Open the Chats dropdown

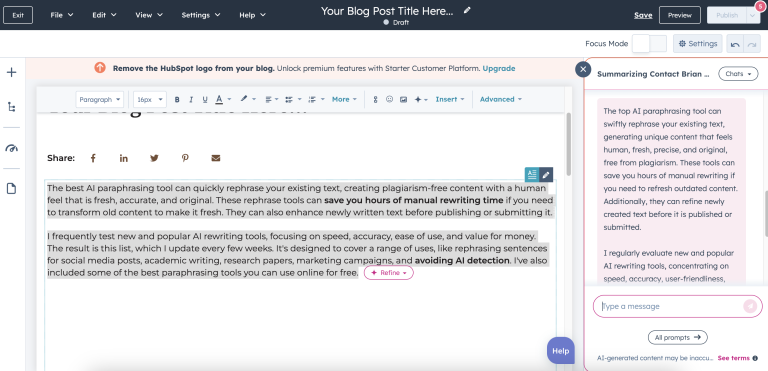coord(738,74)
